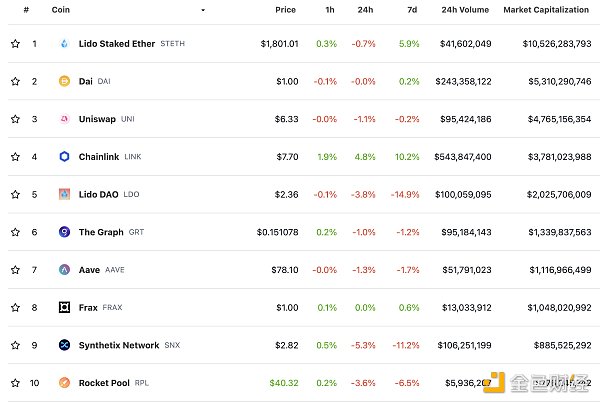Sort the table by Market Capitalization
Viewport: 600px width, 404px height.
coord(544,10)
